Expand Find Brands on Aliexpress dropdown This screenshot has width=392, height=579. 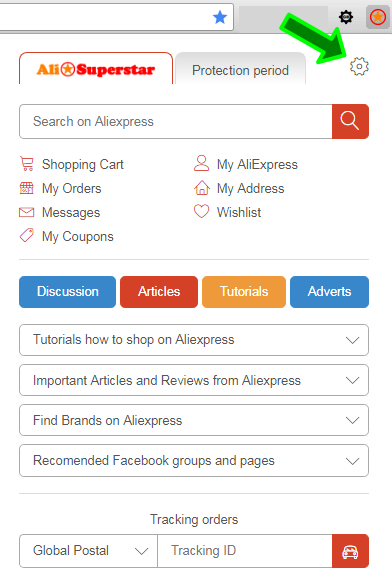(194, 420)
